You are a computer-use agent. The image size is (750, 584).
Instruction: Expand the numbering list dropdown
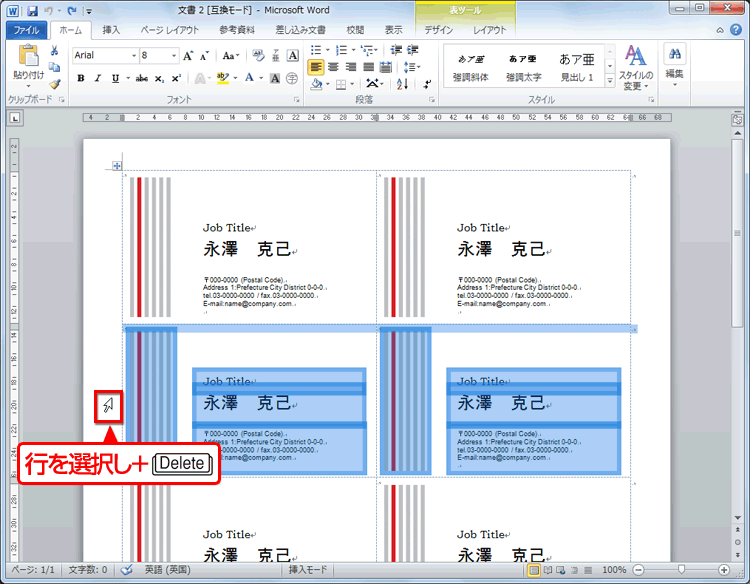click(353, 50)
